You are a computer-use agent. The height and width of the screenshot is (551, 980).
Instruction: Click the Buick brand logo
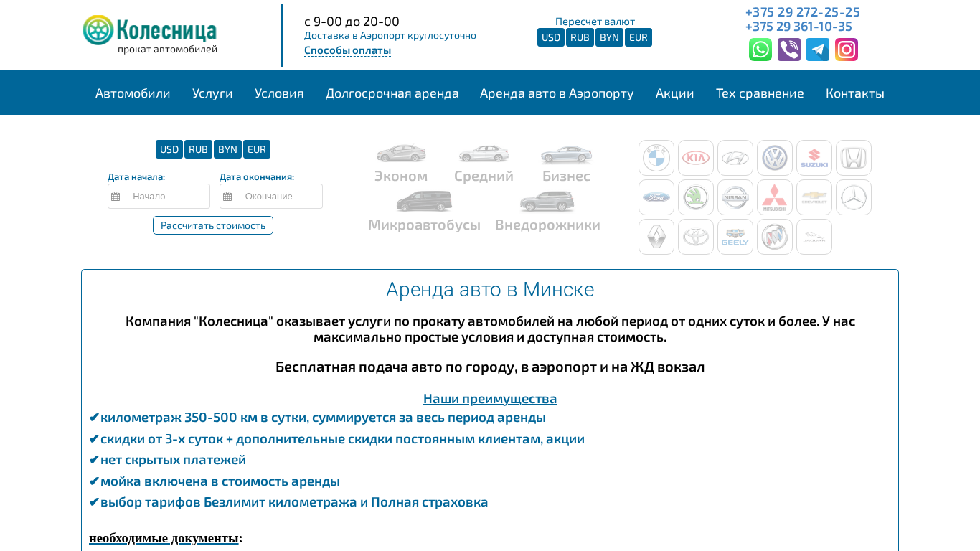click(x=775, y=237)
